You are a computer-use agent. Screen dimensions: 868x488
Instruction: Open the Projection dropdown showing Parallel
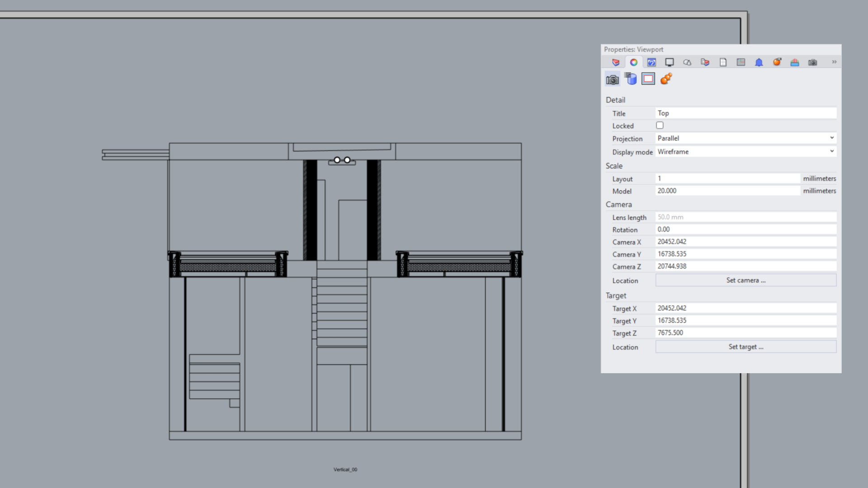tap(746, 138)
